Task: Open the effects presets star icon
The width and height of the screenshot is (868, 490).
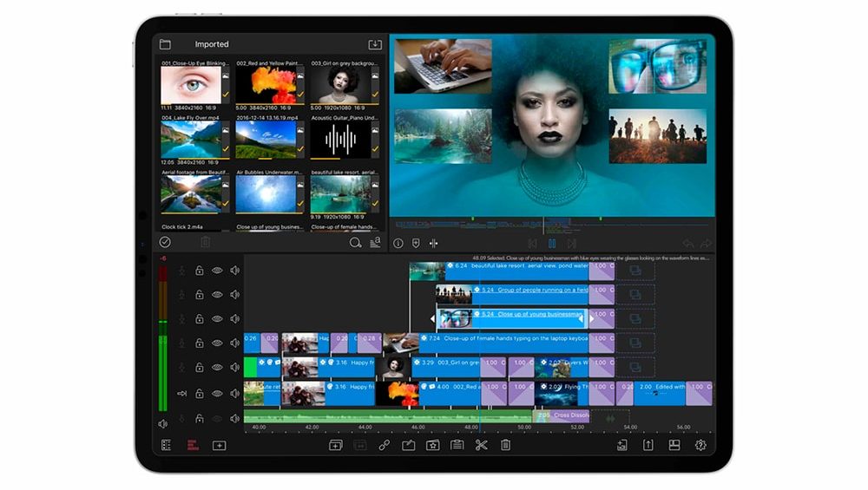Action: [x=433, y=445]
